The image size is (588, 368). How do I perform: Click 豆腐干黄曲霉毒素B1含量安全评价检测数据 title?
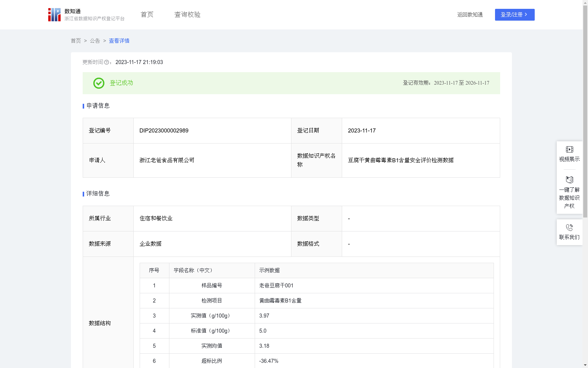click(401, 160)
